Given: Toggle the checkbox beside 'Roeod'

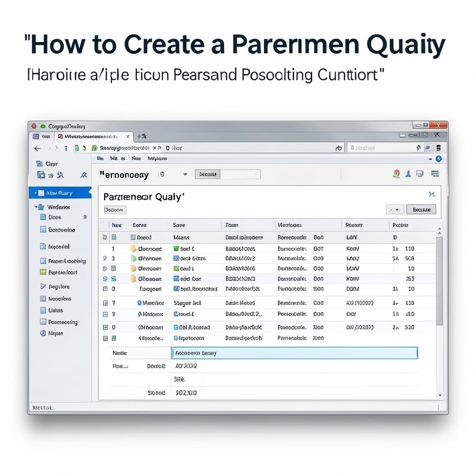Looking at the screenshot, I should (x=133, y=238).
